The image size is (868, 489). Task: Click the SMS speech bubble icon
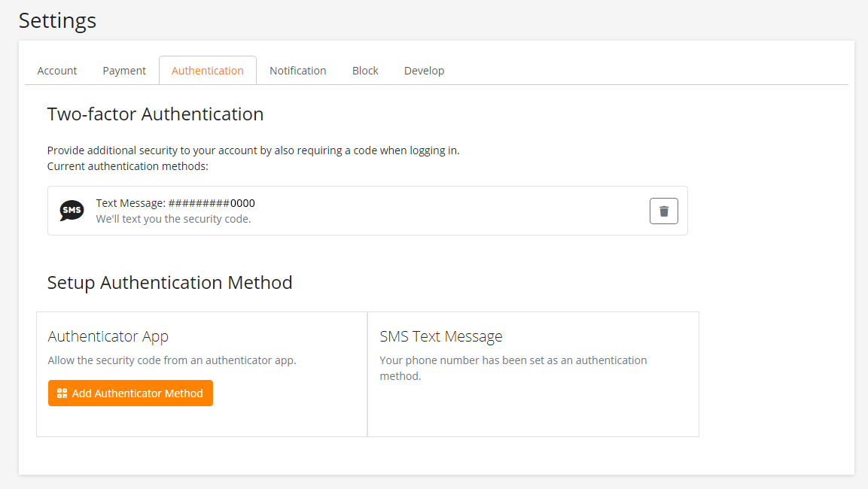[72, 210]
